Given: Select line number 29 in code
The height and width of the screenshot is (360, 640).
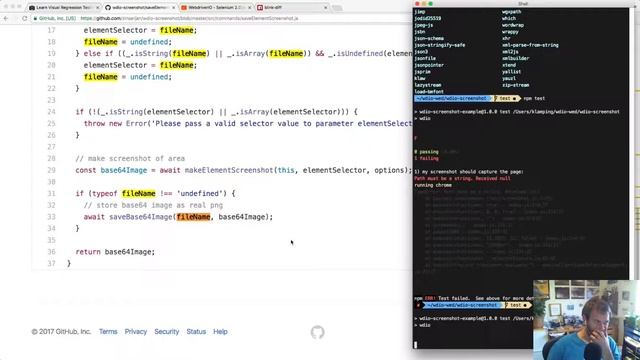Looking at the screenshot, I should point(51,170).
